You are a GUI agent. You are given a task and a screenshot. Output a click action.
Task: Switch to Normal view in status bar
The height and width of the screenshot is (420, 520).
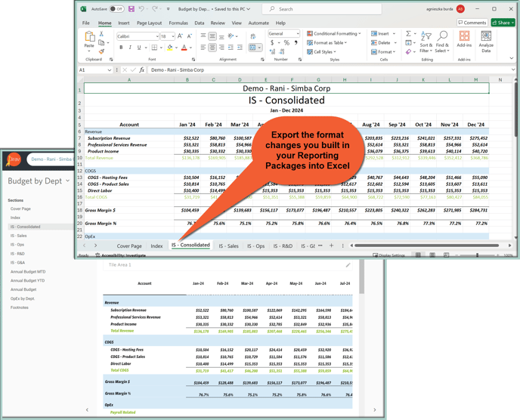click(418, 255)
